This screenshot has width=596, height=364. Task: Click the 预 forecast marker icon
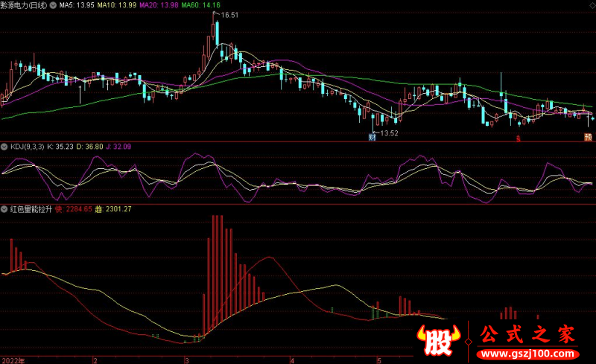pos(588,137)
